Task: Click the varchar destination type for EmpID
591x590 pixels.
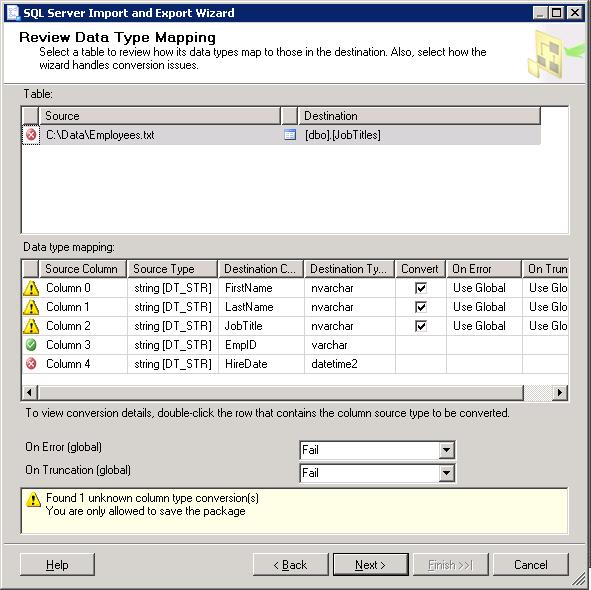Action: coord(350,345)
